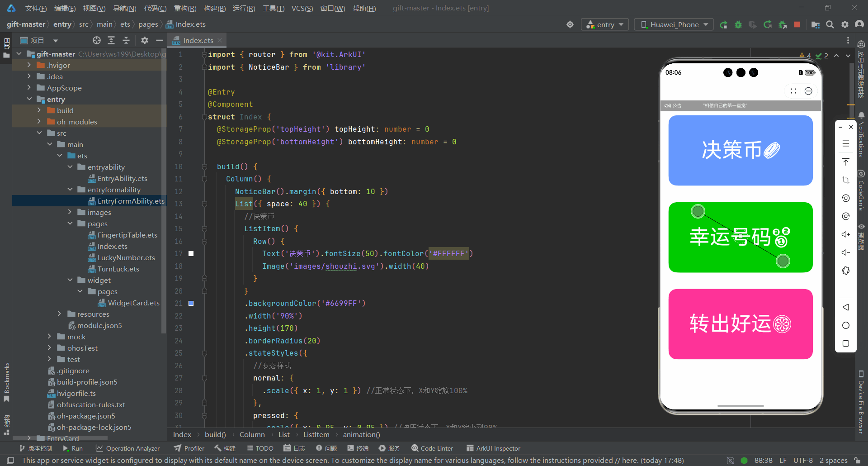Stop the running app with red square
Screen dimensions: 868x466
point(797,25)
